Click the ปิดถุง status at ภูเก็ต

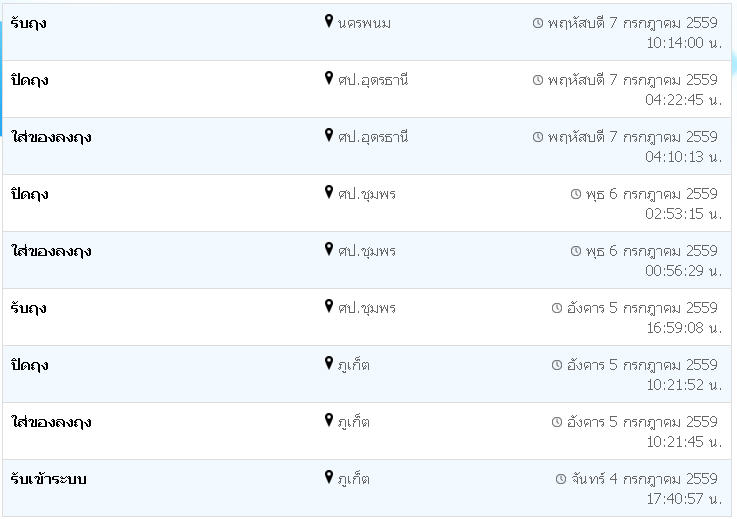point(29,365)
